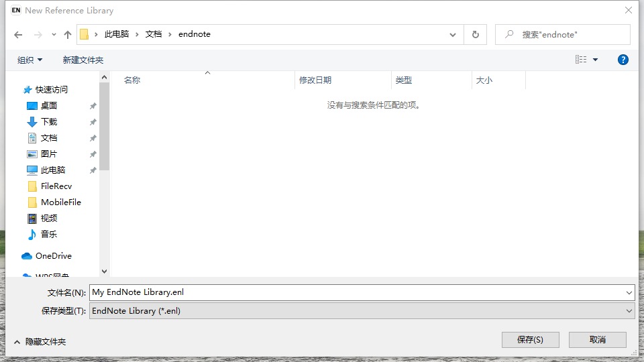Create a folder with 新建文件夹
This screenshot has height=362, width=644.
coord(83,60)
